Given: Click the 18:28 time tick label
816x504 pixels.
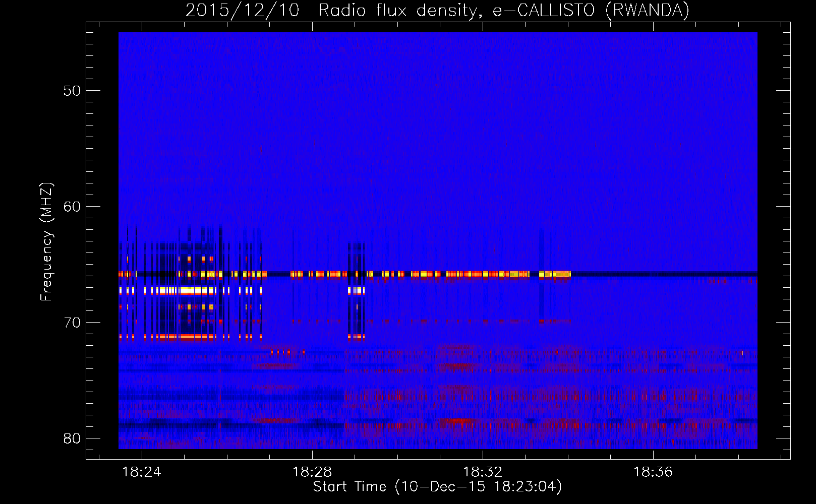Looking at the screenshot, I should click(x=312, y=472).
